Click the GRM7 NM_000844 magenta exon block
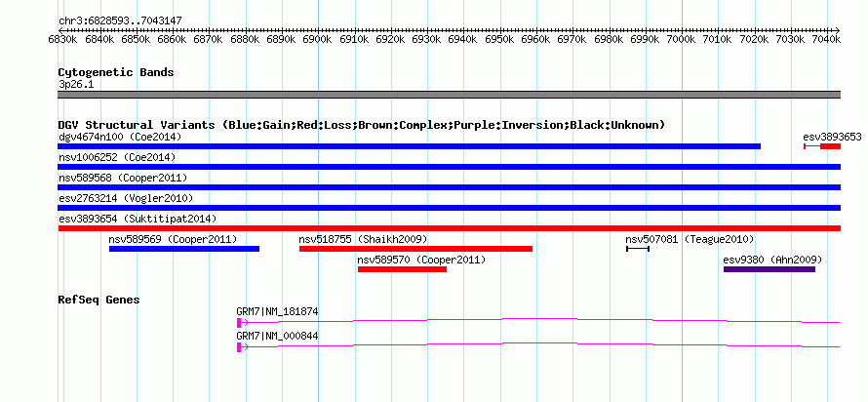This screenshot has width=868, height=402. (239, 347)
